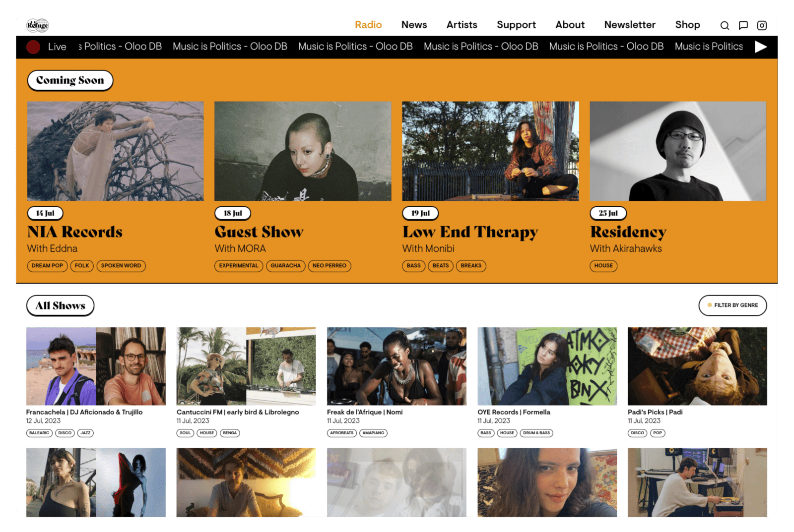
Task: Open the OYE Records show thumbnail
Action: [547, 366]
